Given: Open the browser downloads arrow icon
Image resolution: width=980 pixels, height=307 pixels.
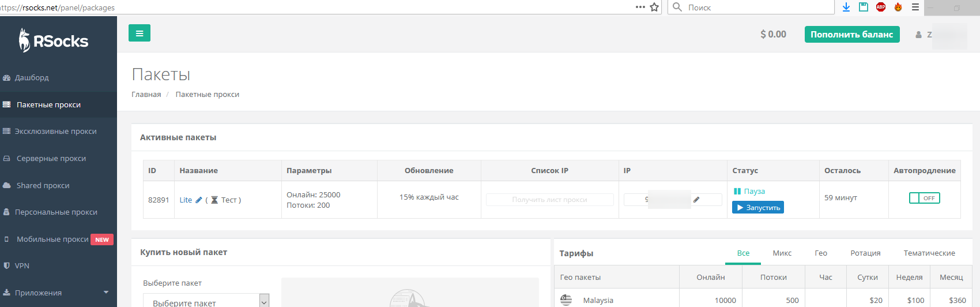Looking at the screenshot, I should (846, 7).
